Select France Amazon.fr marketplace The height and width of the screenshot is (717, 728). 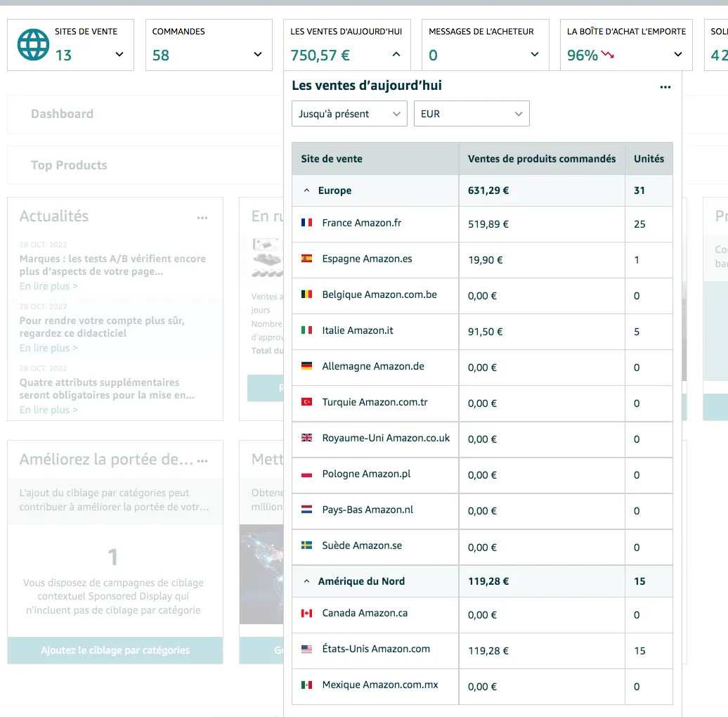[x=362, y=223]
